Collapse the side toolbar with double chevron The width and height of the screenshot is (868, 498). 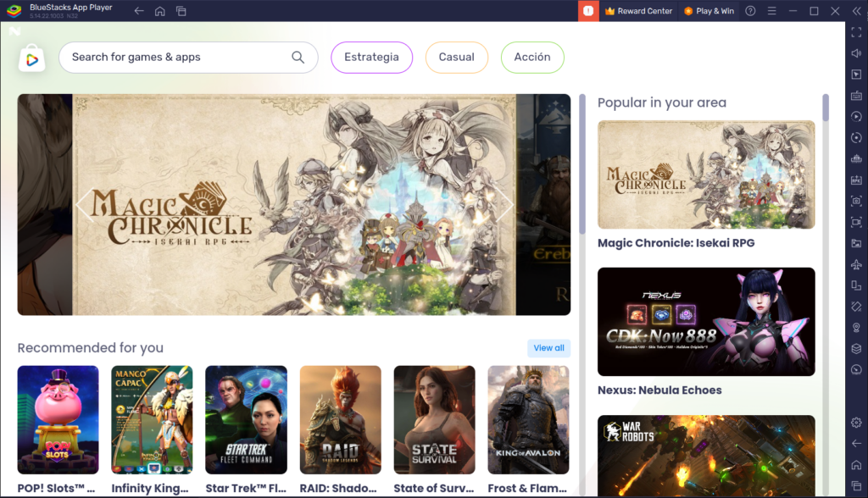(856, 10)
